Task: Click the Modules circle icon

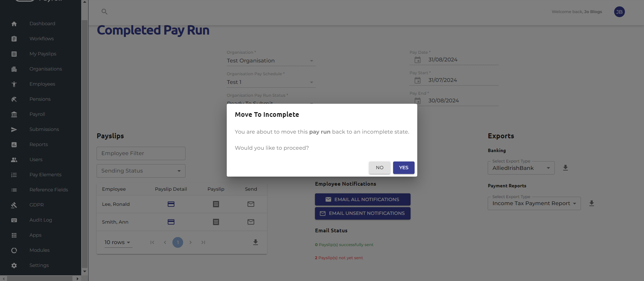Action: pos(14,250)
